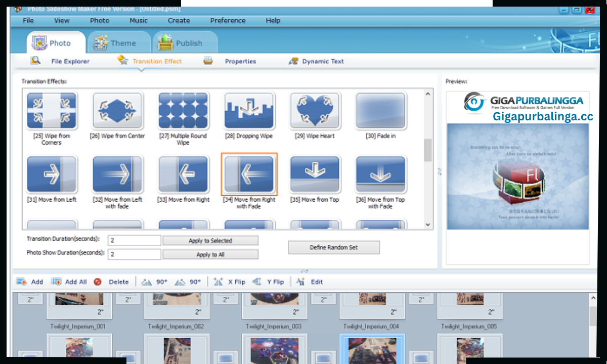Select Twilight_Imperium_004 photo thumbnail
This screenshot has height=364, width=607.
372,305
